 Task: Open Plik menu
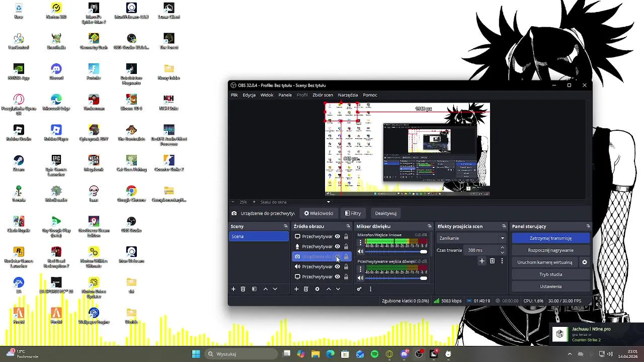(234, 95)
